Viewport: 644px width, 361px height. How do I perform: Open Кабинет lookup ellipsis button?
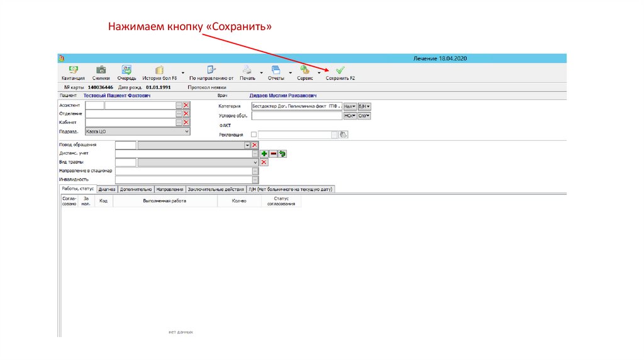coord(179,123)
